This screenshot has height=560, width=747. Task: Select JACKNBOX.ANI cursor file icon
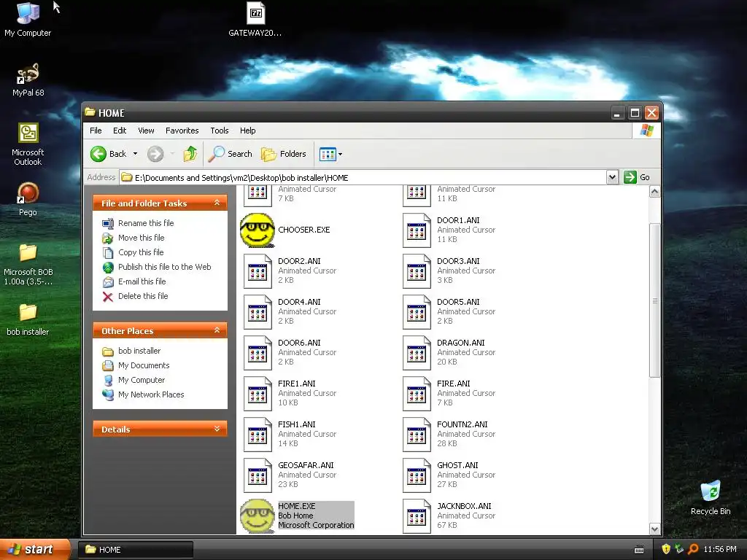tap(417, 516)
